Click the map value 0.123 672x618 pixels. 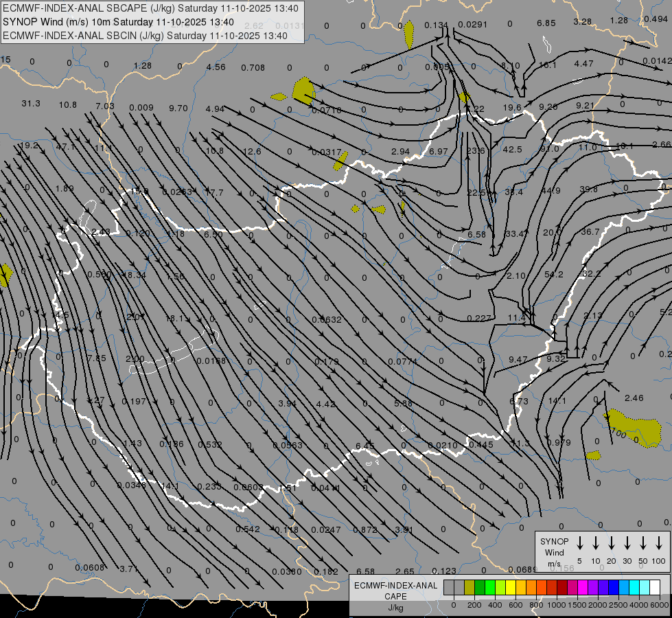(x=444, y=571)
